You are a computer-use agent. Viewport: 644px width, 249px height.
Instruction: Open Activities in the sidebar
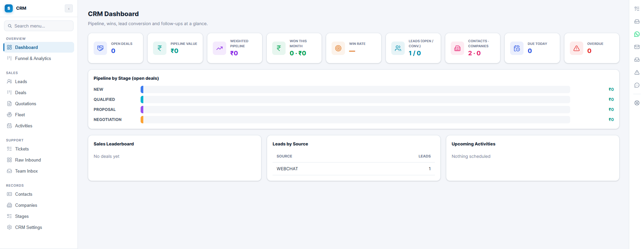pos(39,126)
